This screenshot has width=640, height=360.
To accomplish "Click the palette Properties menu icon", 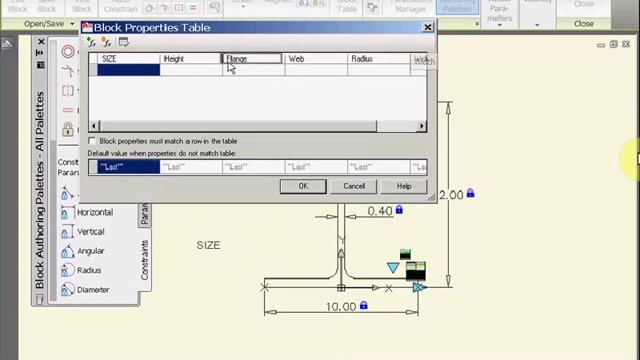I will click(40, 65).
